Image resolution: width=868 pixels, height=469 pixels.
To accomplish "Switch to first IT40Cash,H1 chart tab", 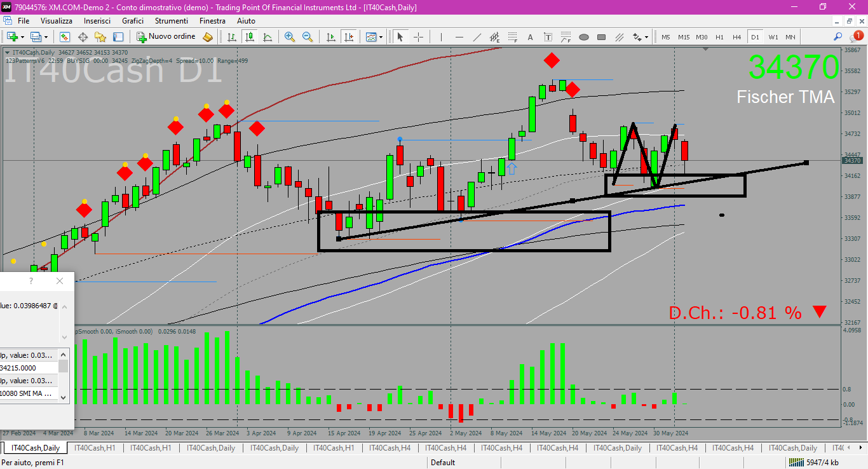I will 95,448.
